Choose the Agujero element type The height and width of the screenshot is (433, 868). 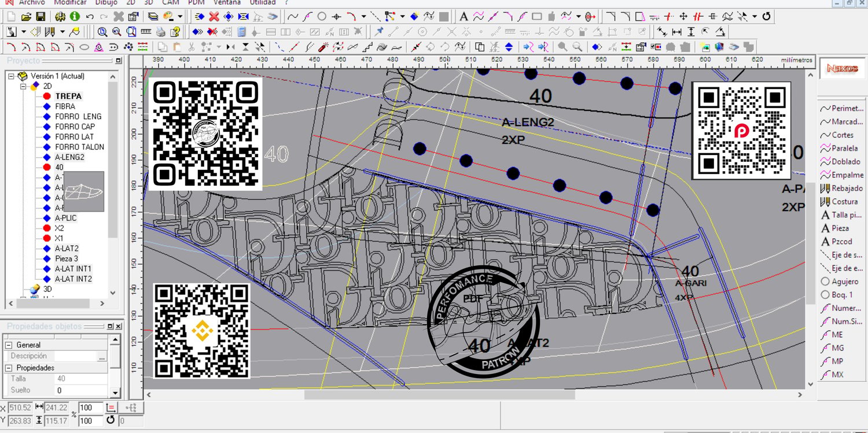[x=840, y=282]
